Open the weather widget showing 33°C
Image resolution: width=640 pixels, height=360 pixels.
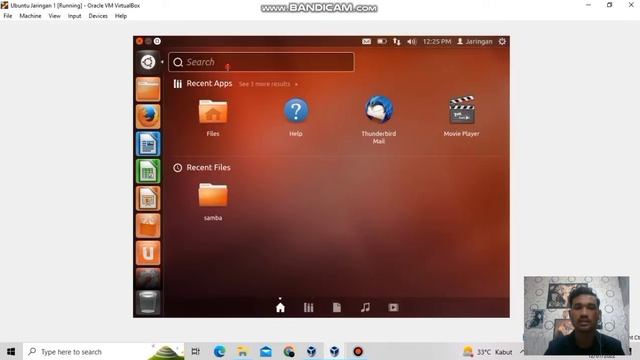[488, 351]
